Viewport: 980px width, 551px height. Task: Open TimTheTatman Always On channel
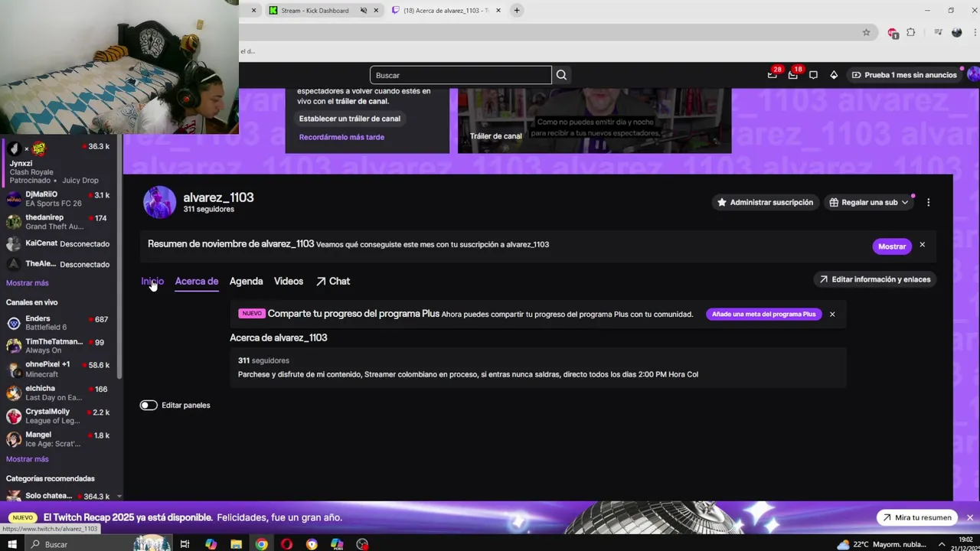(60, 346)
